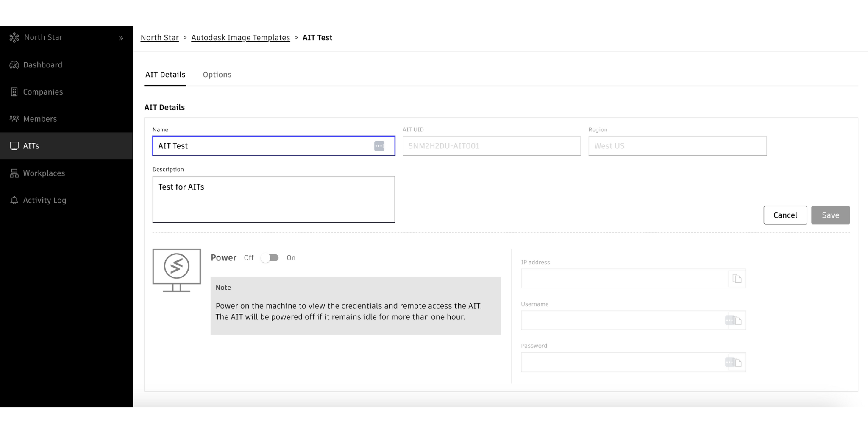Screen dimensions: 868x433
Task: Copy Password using its copy icon
Action: [737, 362]
